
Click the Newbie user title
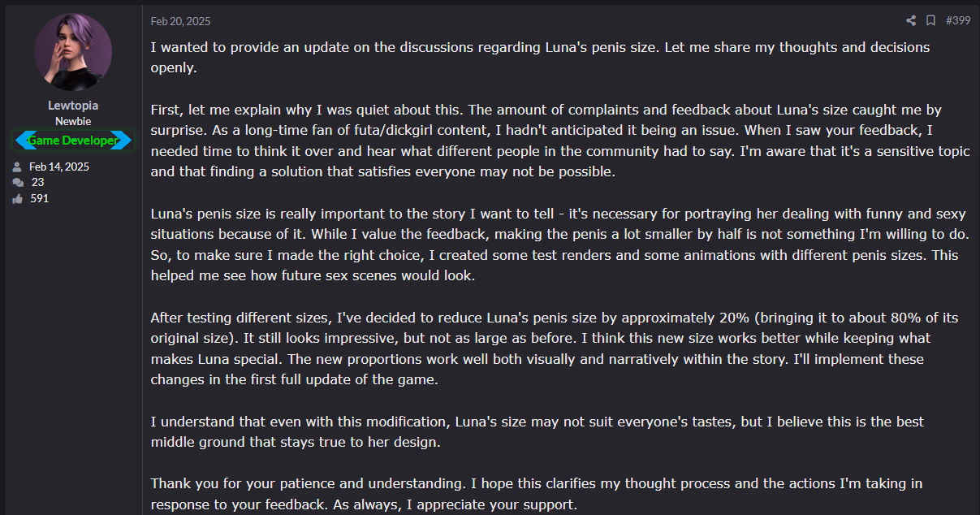point(73,121)
